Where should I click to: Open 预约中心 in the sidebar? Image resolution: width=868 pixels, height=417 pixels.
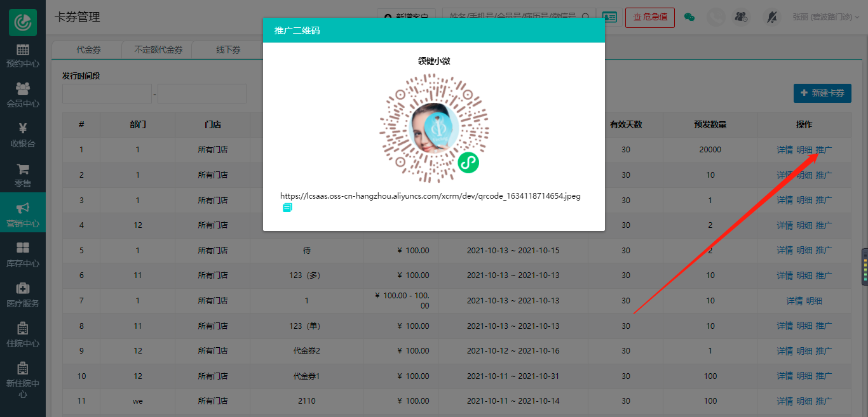23,56
